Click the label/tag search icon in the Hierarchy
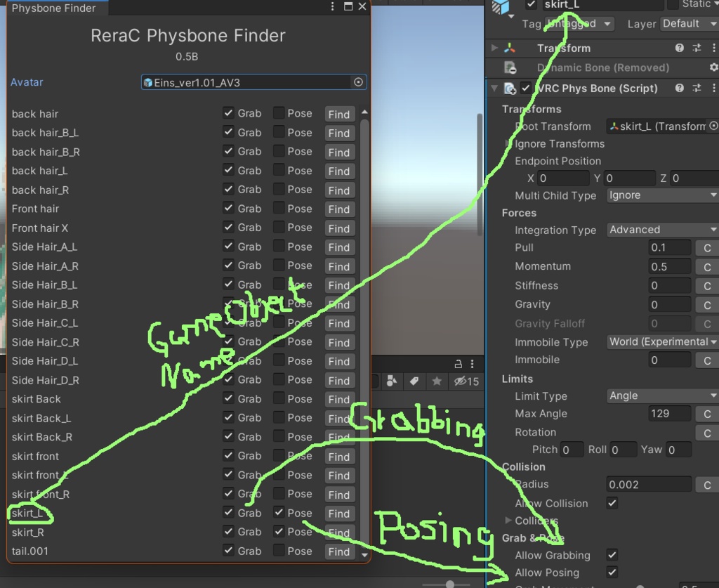 [x=415, y=380]
